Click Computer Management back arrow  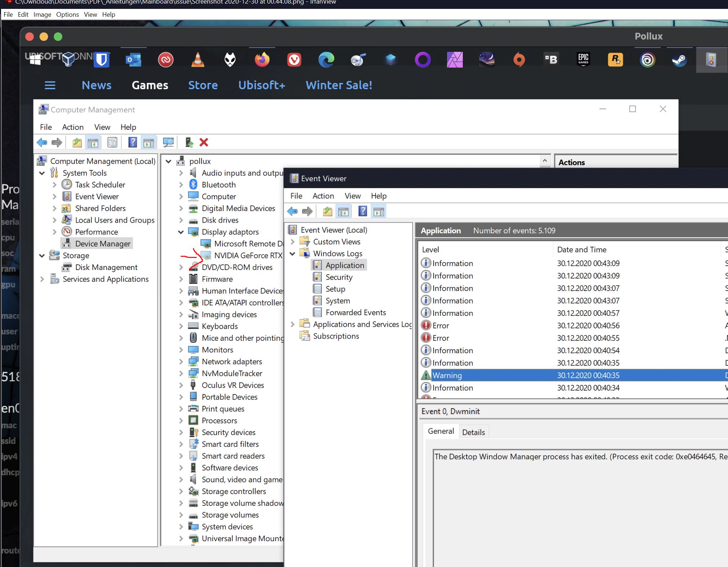42,143
